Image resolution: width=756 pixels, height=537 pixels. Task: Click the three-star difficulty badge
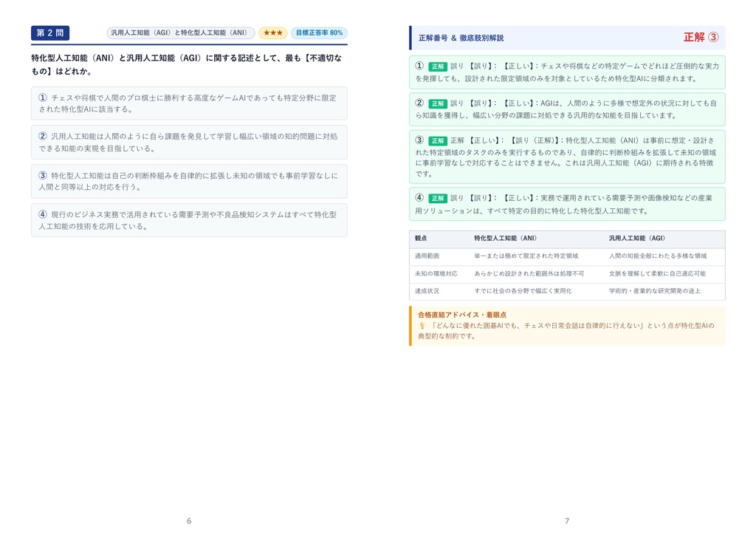pyautogui.click(x=273, y=33)
